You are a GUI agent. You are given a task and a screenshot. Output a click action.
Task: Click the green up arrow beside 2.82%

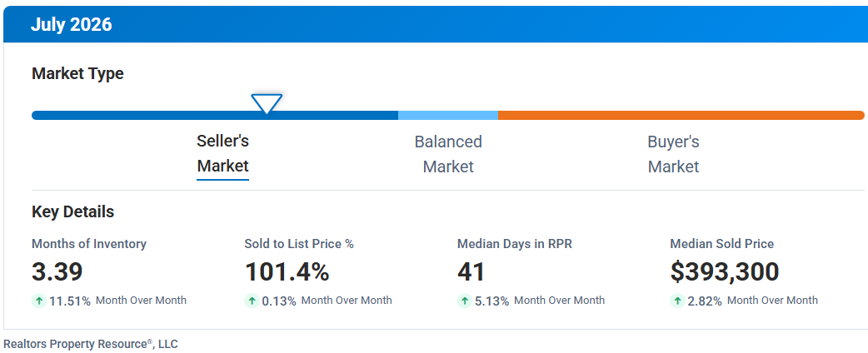[x=677, y=301]
